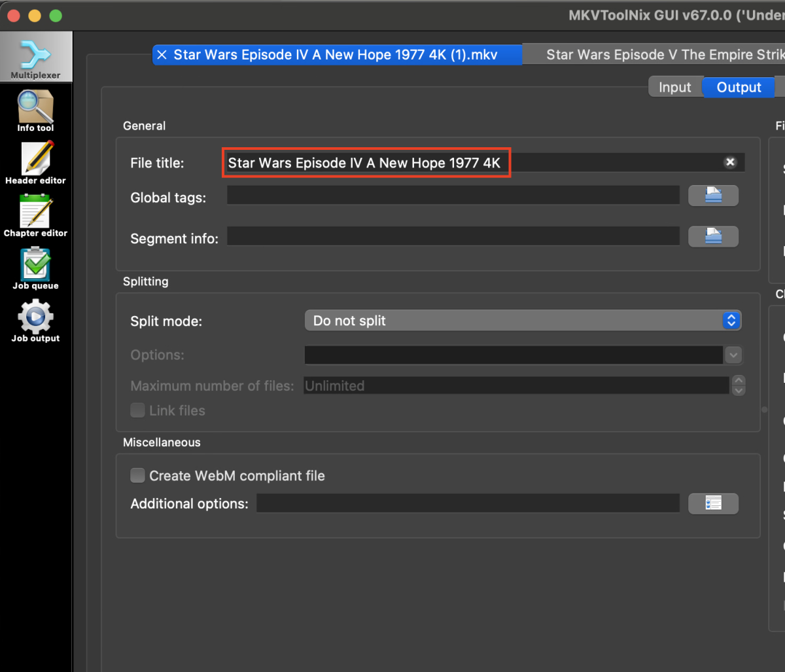This screenshot has height=672, width=785.
Task: Focus the Global tags input field
Action: click(x=453, y=195)
